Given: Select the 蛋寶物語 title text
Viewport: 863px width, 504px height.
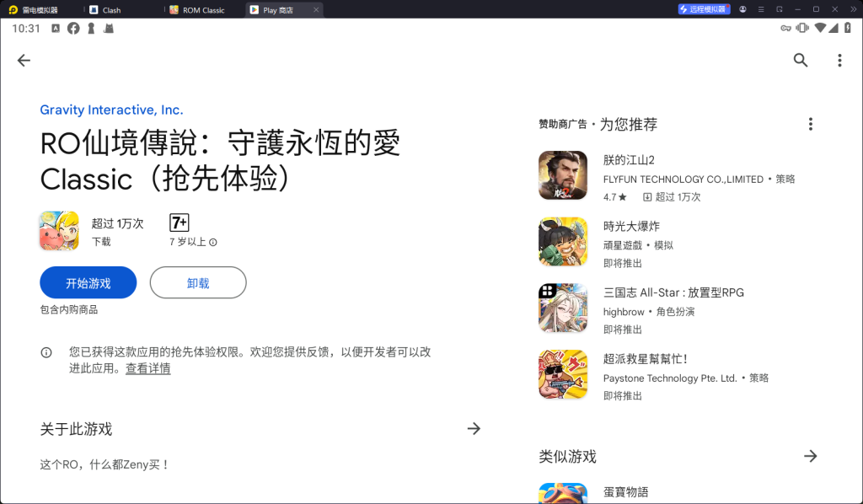Looking at the screenshot, I should click(626, 492).
